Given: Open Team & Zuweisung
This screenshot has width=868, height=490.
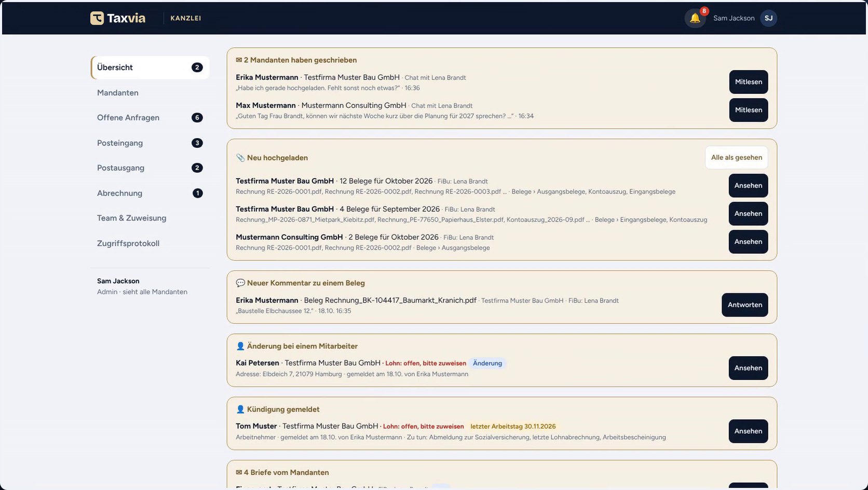Looking at the screenshot, I should 150,218.
